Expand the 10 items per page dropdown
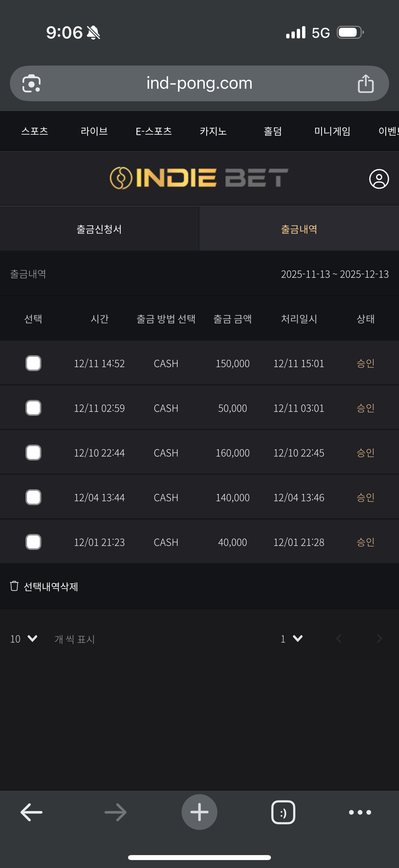Screen dimensions: 399x868 click(23, 639)
